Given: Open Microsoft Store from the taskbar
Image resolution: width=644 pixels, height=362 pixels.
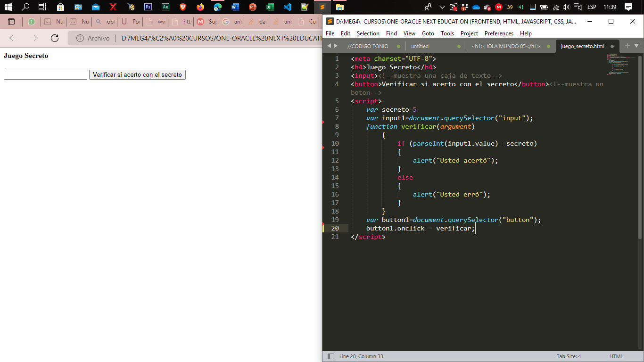Looking at the screenshot, I should click(61, 7).
